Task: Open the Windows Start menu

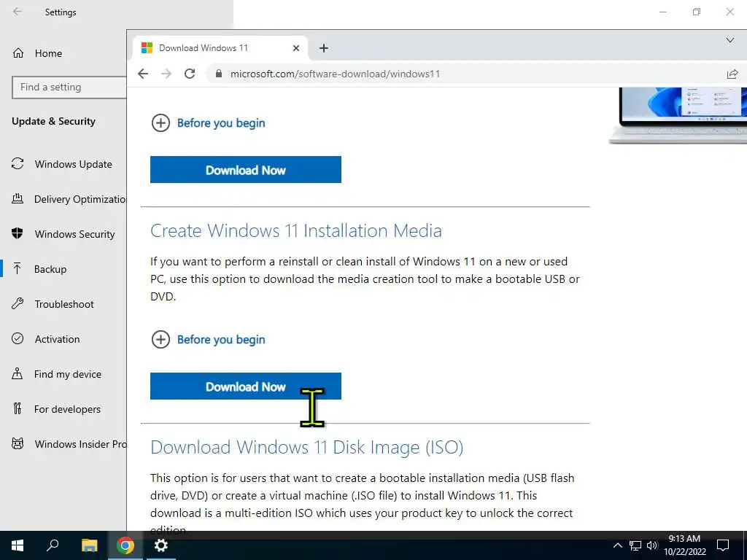Action: click(18, 545)
